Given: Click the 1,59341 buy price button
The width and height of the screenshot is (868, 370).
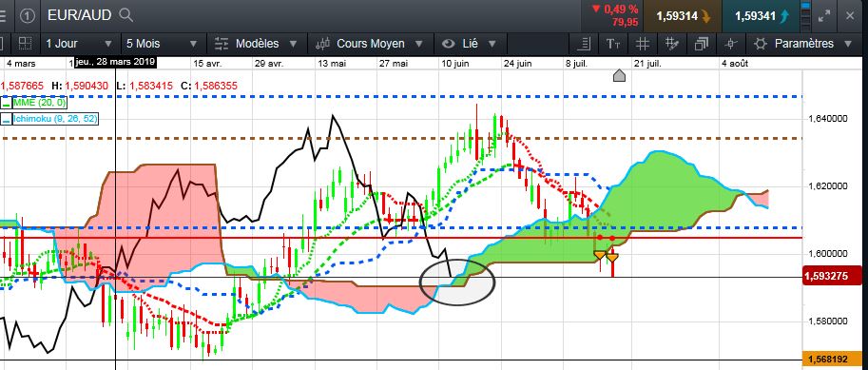Looking at the screenshot, I should (x=762, y=16).
